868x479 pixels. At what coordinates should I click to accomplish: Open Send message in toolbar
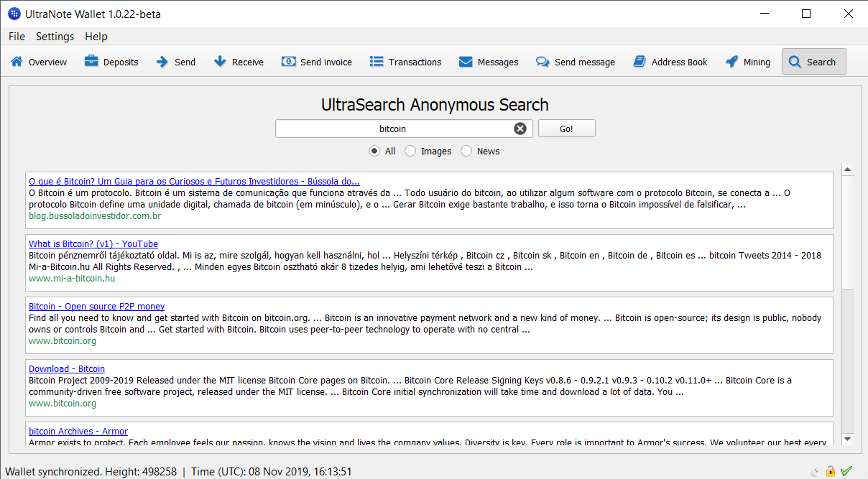576,62
